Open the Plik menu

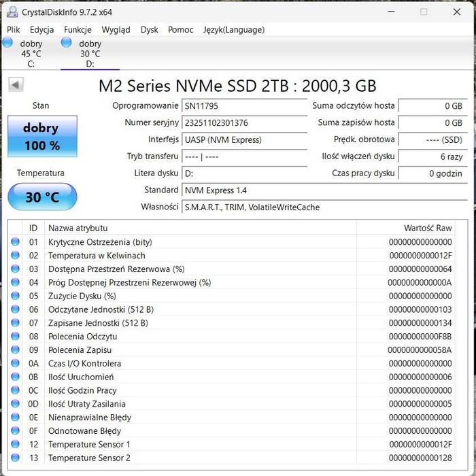(x=14, y=30)
